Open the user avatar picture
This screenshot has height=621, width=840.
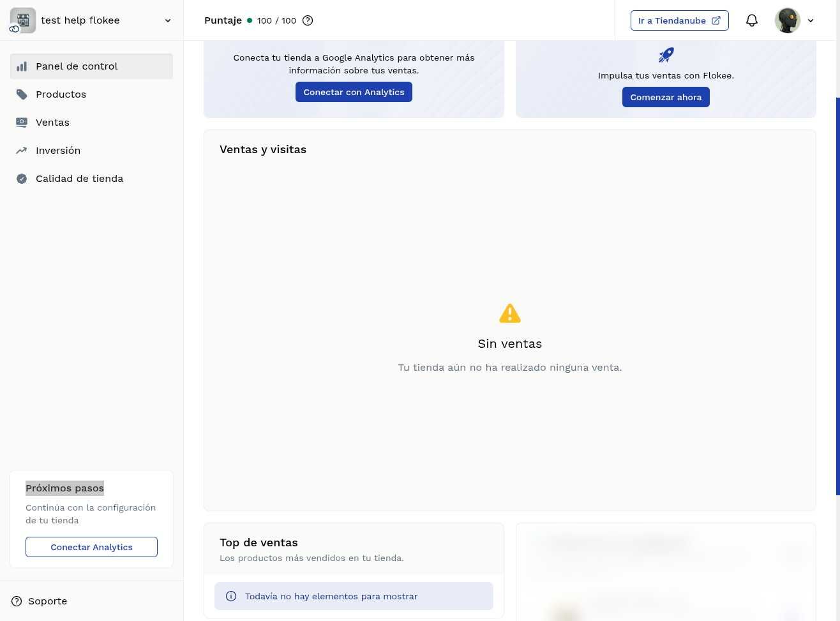pos(788,20)
